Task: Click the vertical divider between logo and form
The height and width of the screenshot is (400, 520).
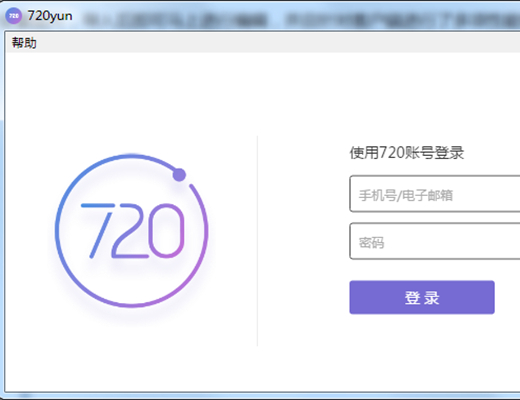Action: (257, 241)
